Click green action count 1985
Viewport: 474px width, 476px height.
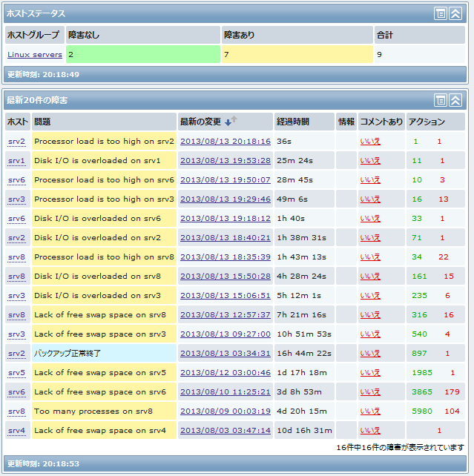(x=422, y=373)
